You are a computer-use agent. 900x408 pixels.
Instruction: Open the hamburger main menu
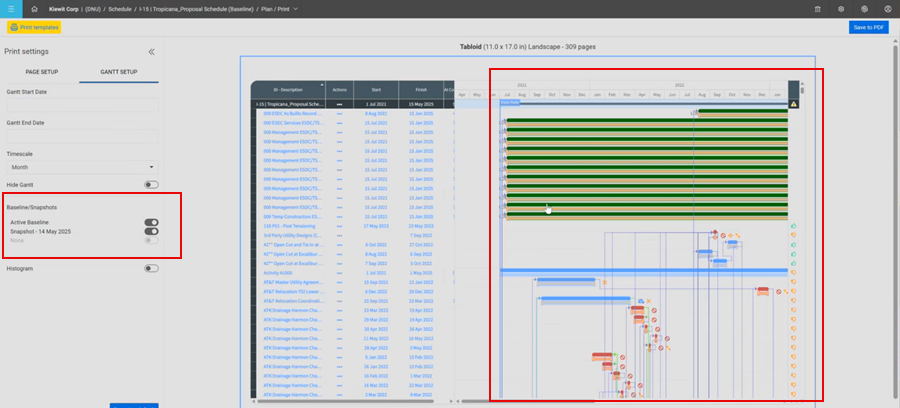click(x=11, y=9)
